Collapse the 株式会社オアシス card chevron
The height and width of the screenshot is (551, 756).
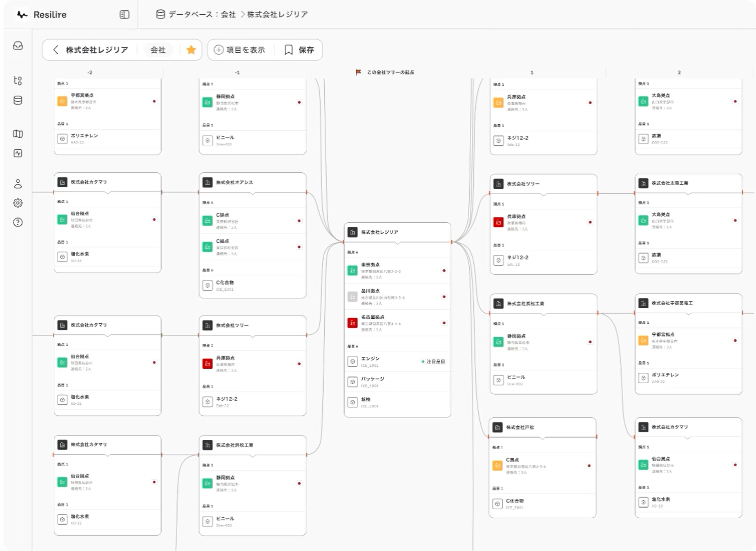tap(253, 193)
